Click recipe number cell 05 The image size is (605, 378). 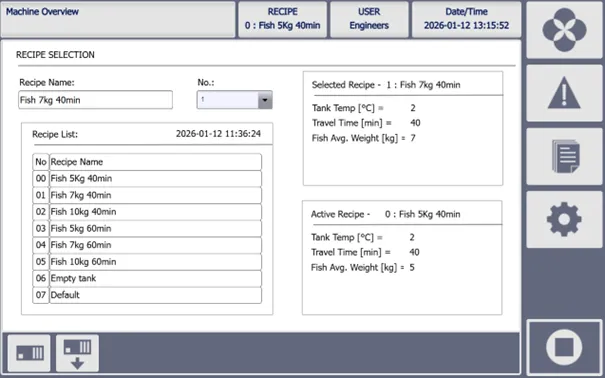(x=41, y=262)
